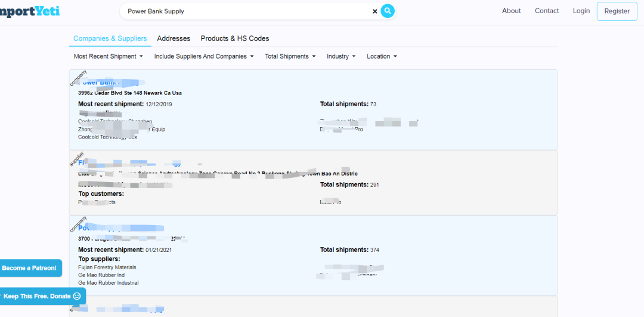Image resolution: width=644 pixels, height=317 pixels.
Task: Open the About page link
Action: [x=511, y=11]
